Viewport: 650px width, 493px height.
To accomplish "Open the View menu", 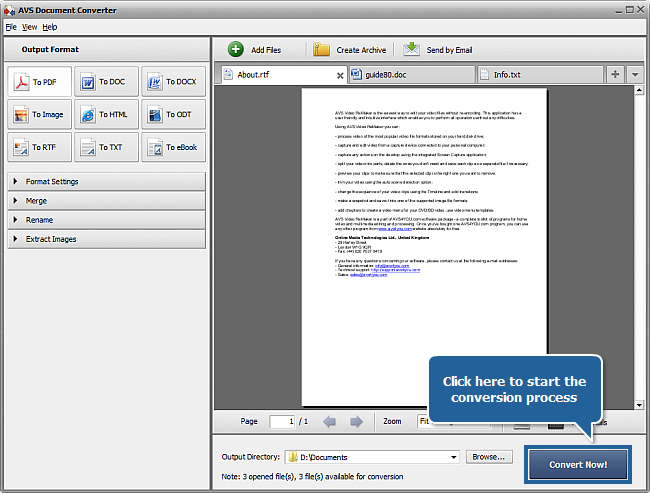I will click(29, 27).
